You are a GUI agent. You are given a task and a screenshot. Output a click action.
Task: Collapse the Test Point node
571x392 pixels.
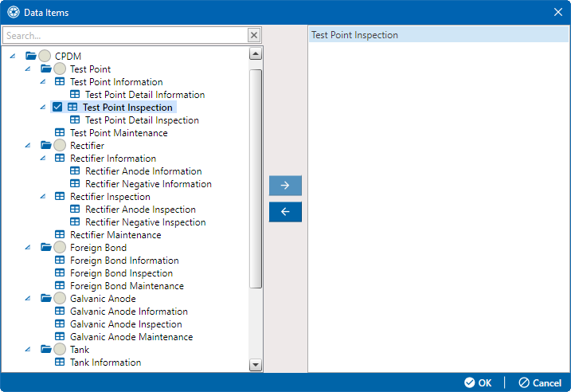tap(28, 69)
